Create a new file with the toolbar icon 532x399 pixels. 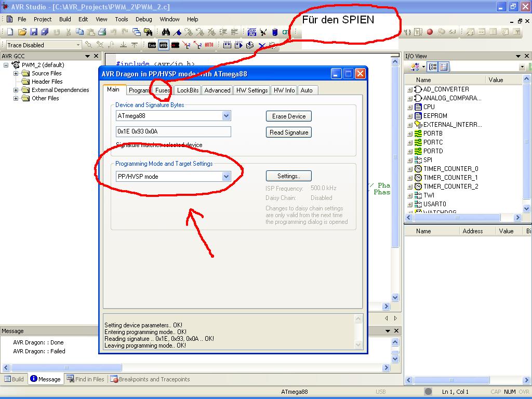pyautogui.click(x=10, y=32)
